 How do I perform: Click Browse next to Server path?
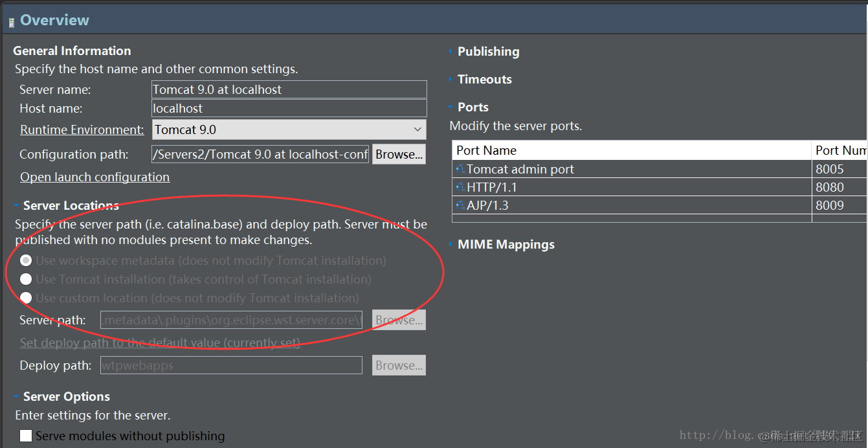399,320
